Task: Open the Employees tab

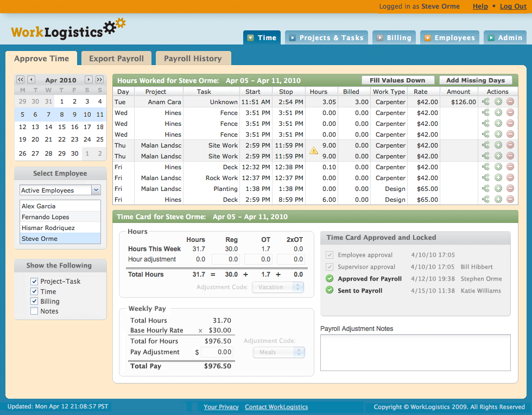Action: [x=450, y=37]
